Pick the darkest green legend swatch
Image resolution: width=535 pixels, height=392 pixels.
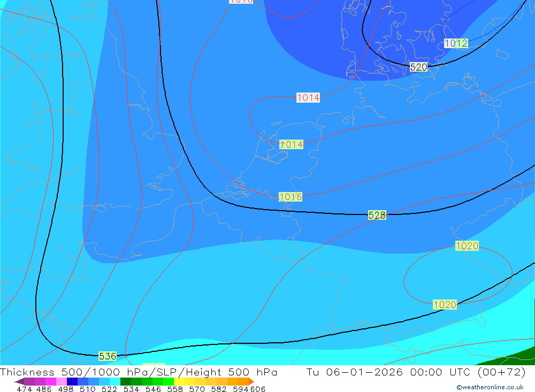coord(126,381)
